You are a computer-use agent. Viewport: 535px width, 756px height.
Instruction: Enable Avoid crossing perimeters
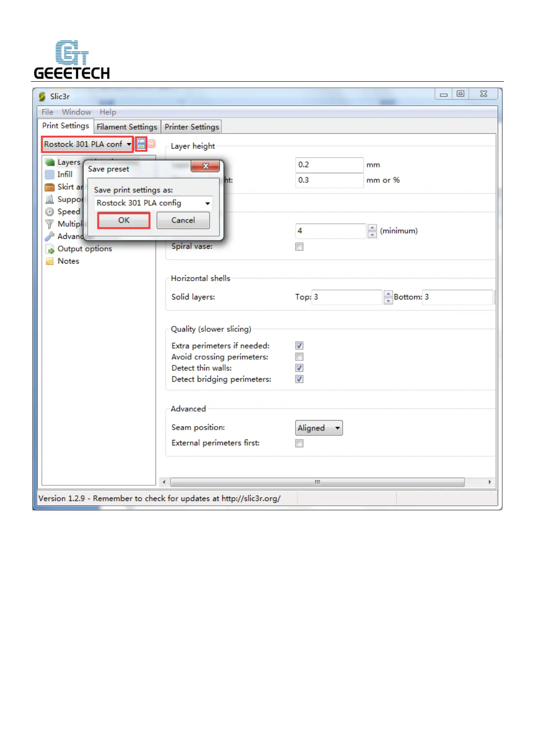coord(299,357)
